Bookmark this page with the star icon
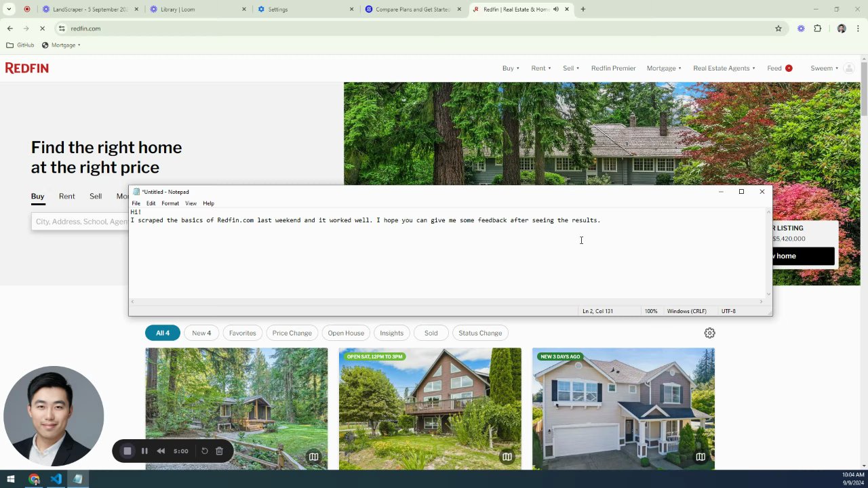This screenshot has height=488, width=868. 778,28
